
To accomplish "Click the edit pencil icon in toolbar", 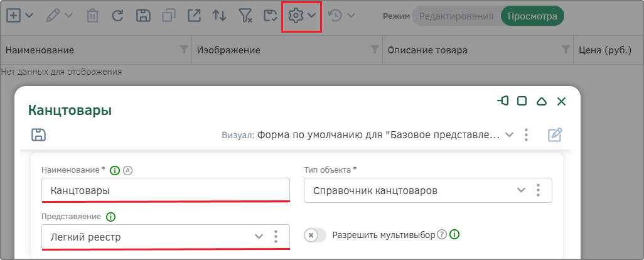I will click(53, 16).
